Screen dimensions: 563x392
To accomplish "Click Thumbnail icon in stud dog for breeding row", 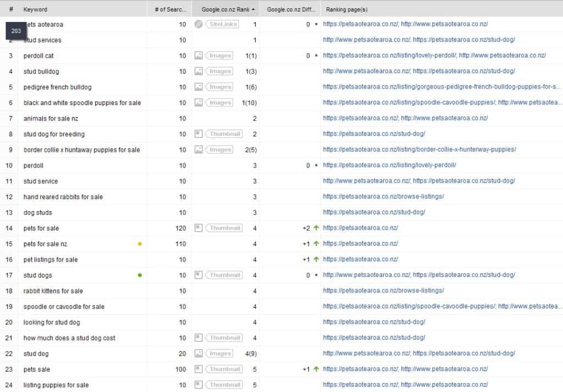I will 198,134.
